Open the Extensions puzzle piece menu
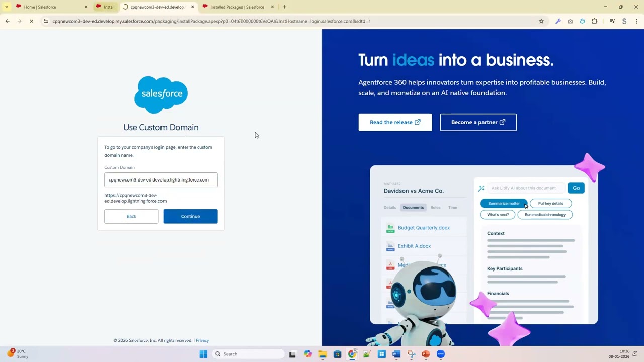The width and height of the screenshot is (644, 362). [x=595, y=21]
